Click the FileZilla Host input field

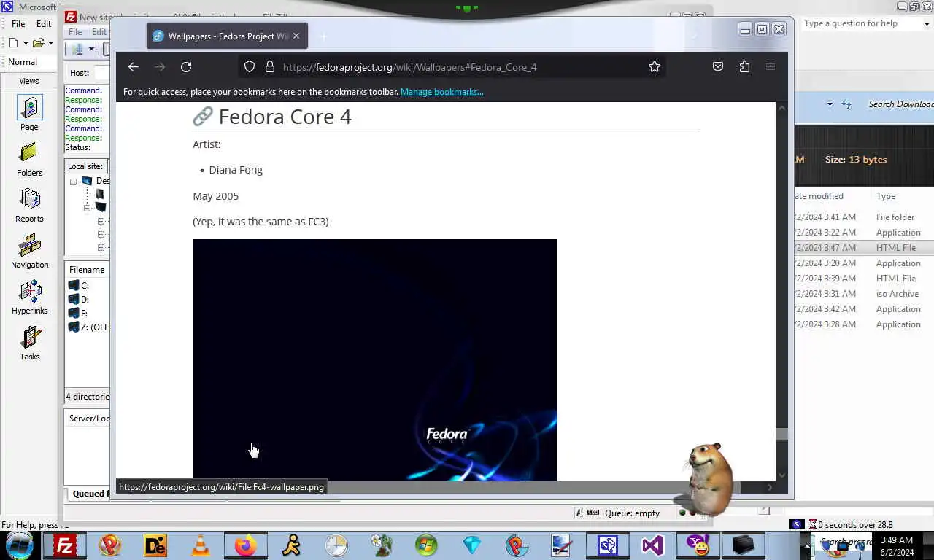pyautogui.click(x=101, y=73)
